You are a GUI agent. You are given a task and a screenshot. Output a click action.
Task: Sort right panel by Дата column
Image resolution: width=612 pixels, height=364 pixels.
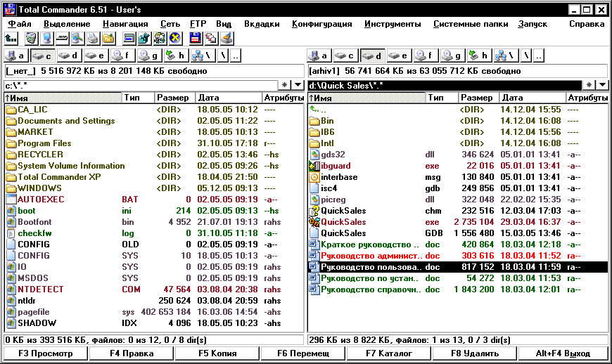[x=532, y=98]
